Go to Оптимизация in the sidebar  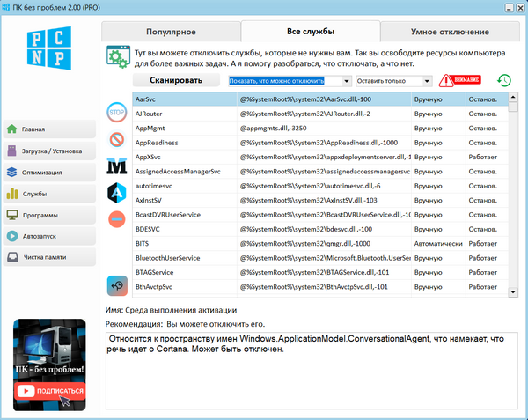(x=48, y=173)
